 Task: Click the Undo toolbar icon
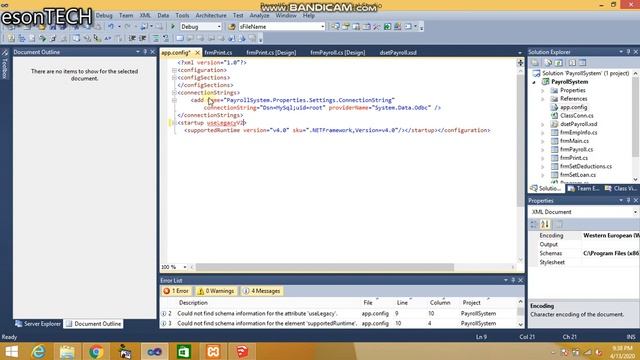pos(111,27)
